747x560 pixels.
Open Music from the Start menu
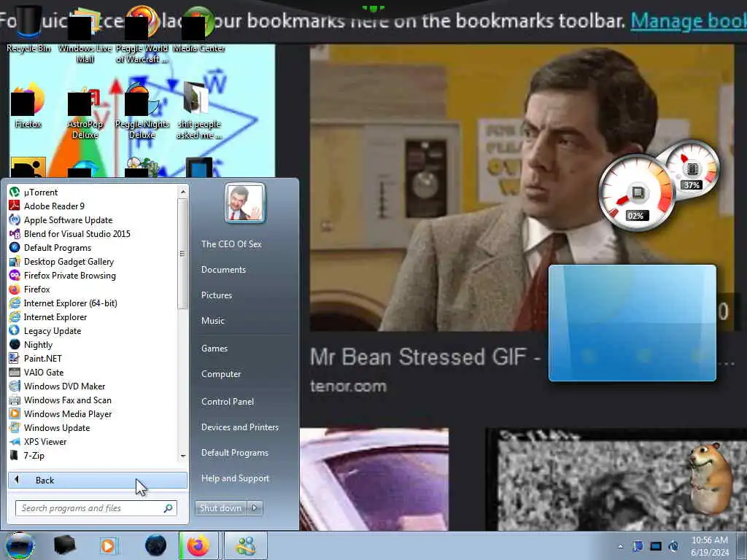pos(213,321)
